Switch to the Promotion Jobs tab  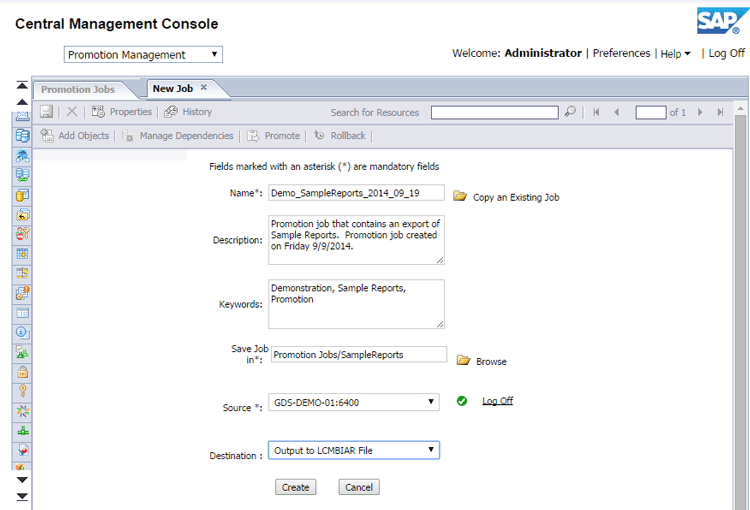[78, 90]
